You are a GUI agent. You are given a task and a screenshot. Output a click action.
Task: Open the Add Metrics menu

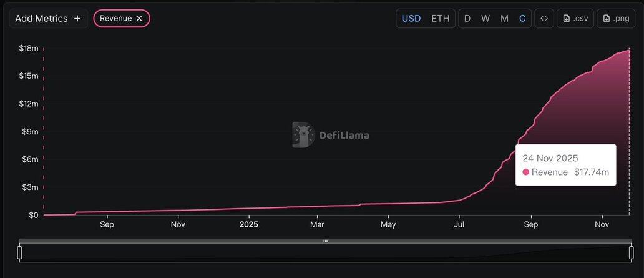[x=41, y=19]
